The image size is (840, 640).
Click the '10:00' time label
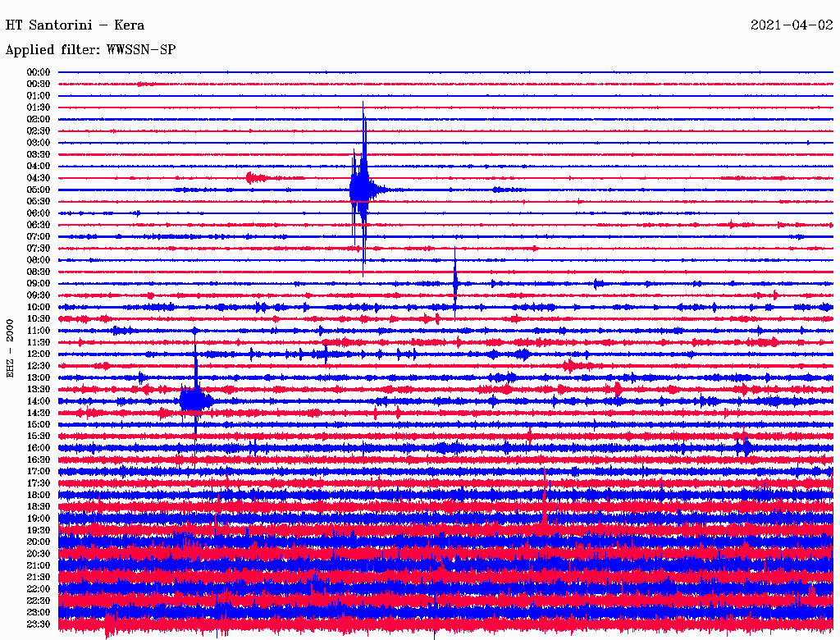click(38, 307)
